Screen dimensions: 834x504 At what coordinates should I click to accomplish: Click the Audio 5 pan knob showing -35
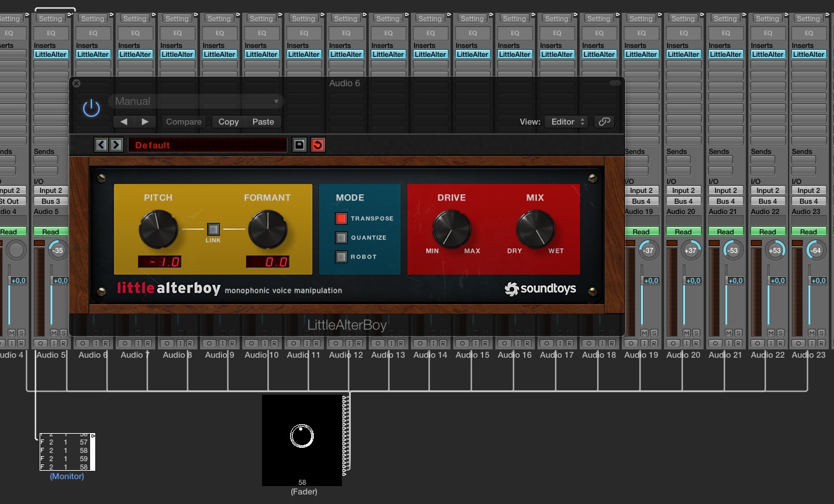pos(58,250)
